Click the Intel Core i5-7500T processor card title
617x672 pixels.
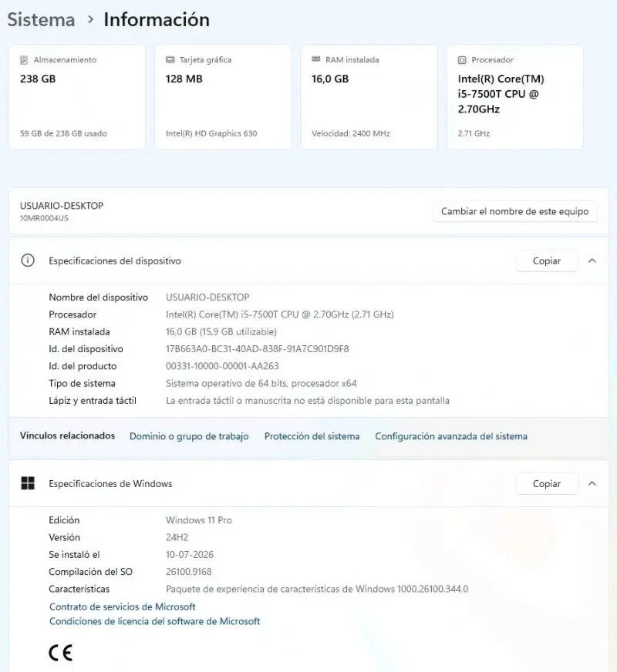click(501, 94)
